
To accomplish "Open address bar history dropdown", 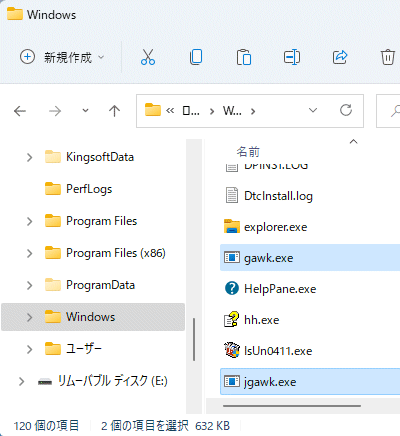I will (313, 110).
